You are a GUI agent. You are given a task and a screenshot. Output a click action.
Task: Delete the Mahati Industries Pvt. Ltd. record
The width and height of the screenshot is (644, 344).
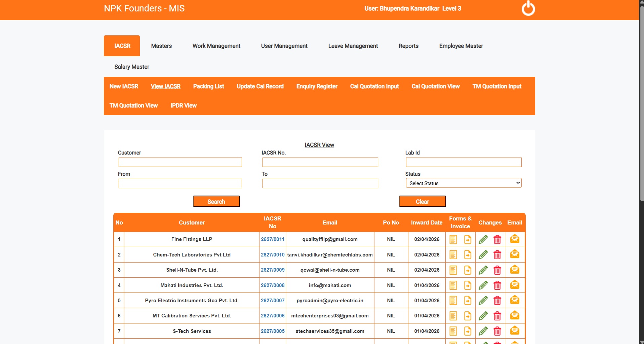(497, 285)
